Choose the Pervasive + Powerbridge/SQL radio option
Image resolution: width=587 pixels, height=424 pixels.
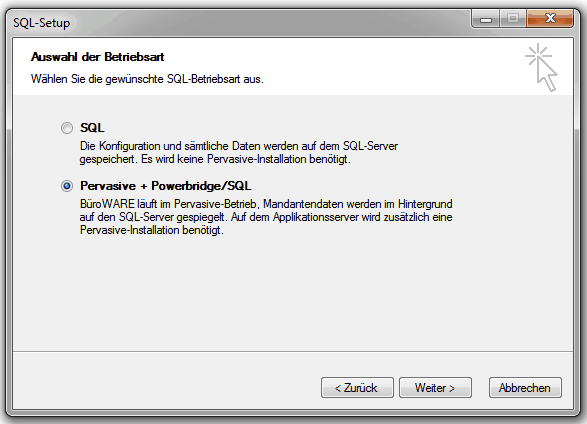(x=67, y=186)
